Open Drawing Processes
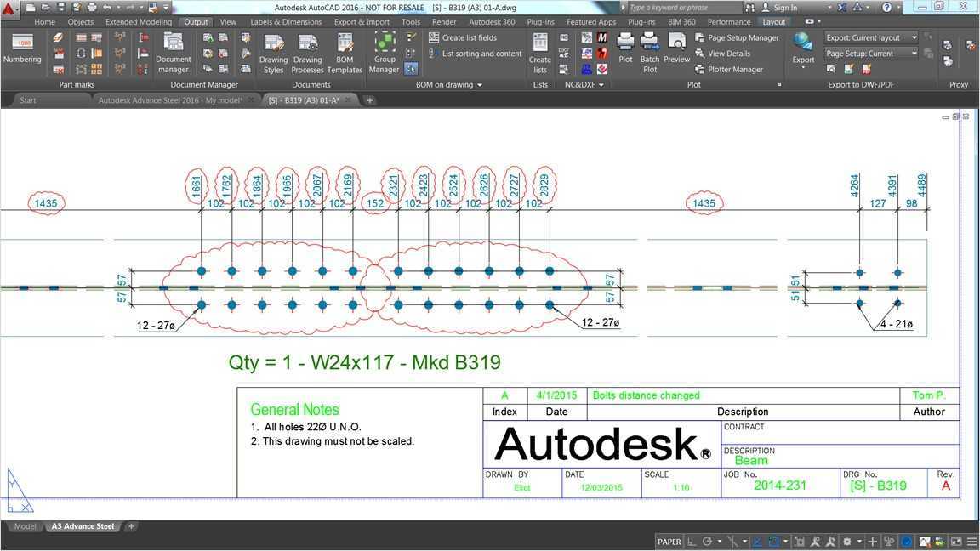 click(x=307, y=54)
